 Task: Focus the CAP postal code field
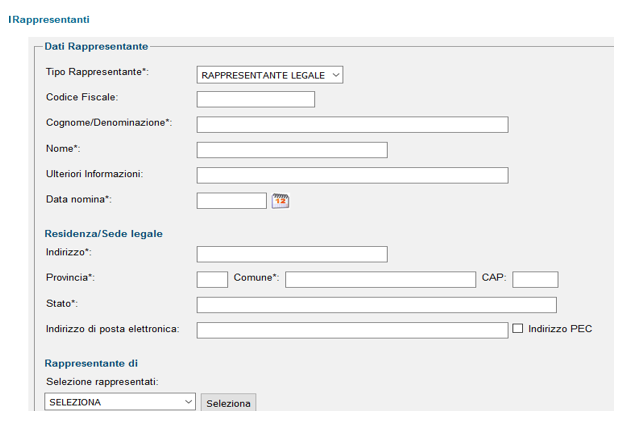pyautogui.click(x=535, y=280)
